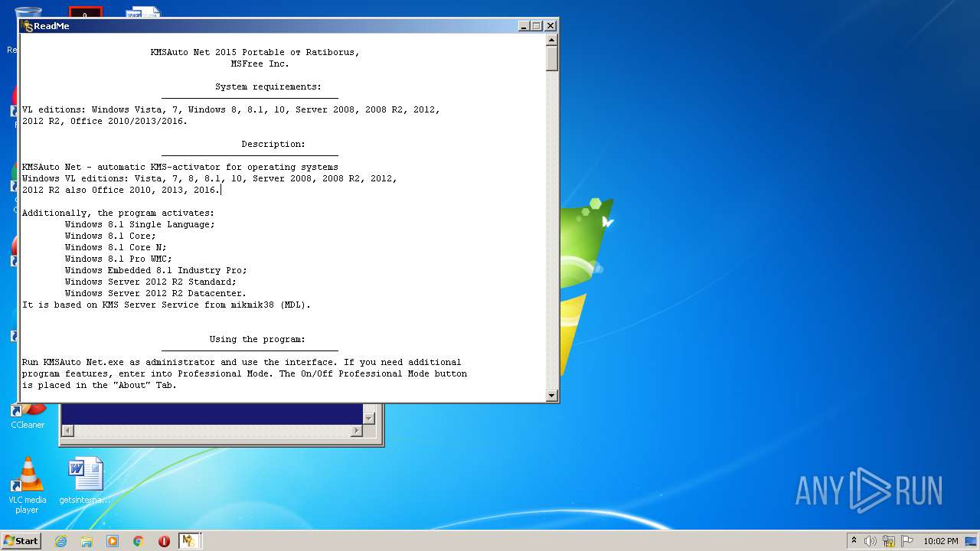The width and height of the screenshot is (980, 551).
Task: Click the 'Windows 8.1 Pro WMC;' line
Action: click(x=118, y=259)
